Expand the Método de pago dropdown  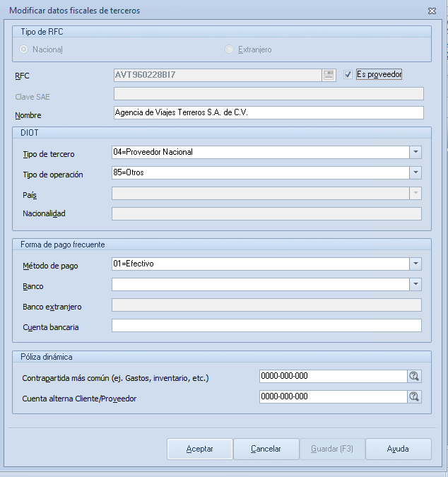point(415,264)
